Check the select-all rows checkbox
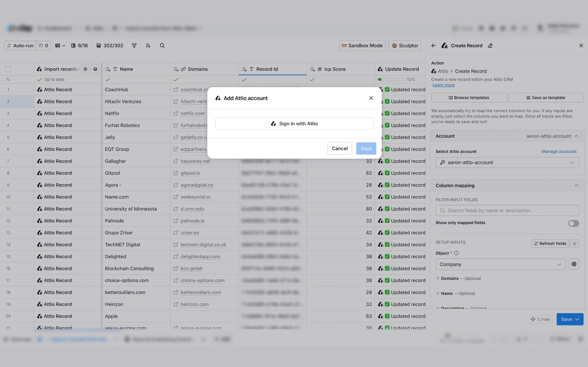The height and width of the screenshot is (367, 588). point(8,69)
